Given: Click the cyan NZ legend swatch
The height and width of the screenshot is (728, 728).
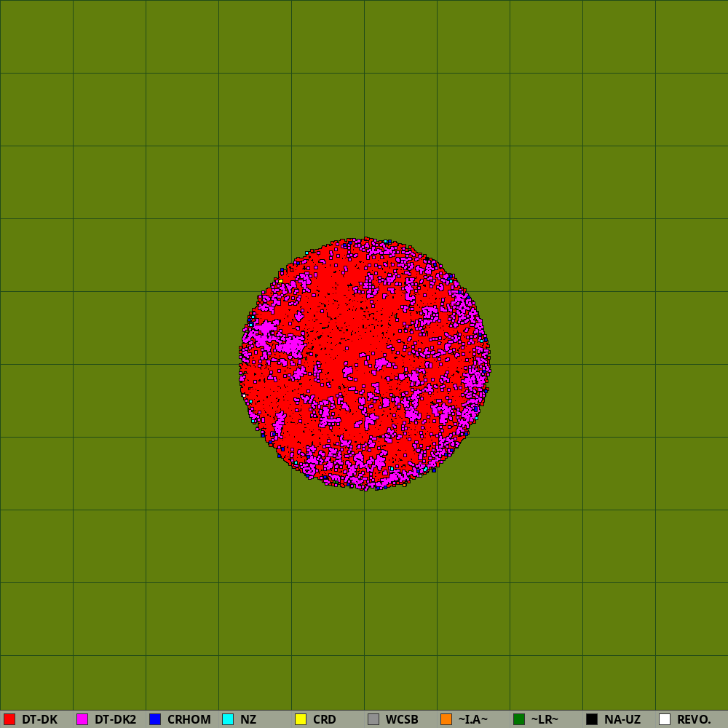Looking at the screenshot, I should tap(228, 719).
